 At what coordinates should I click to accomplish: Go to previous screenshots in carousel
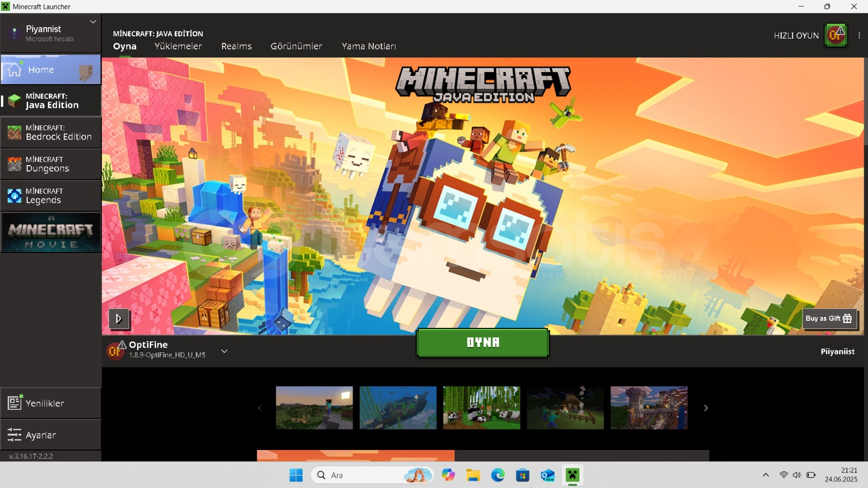(259, 408)
